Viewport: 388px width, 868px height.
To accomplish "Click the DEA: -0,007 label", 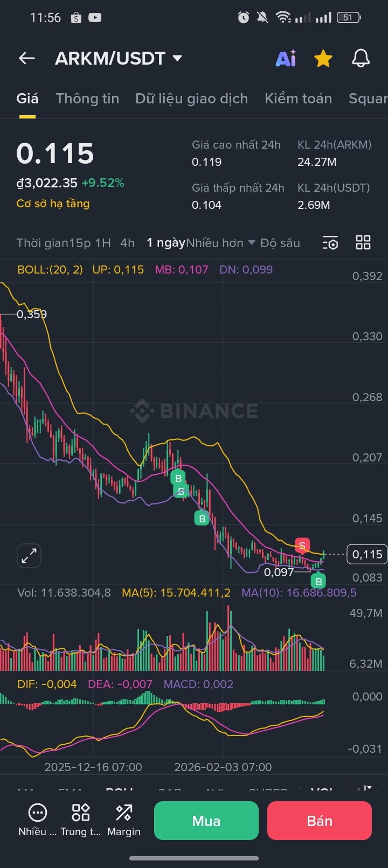I will point(120,684).
